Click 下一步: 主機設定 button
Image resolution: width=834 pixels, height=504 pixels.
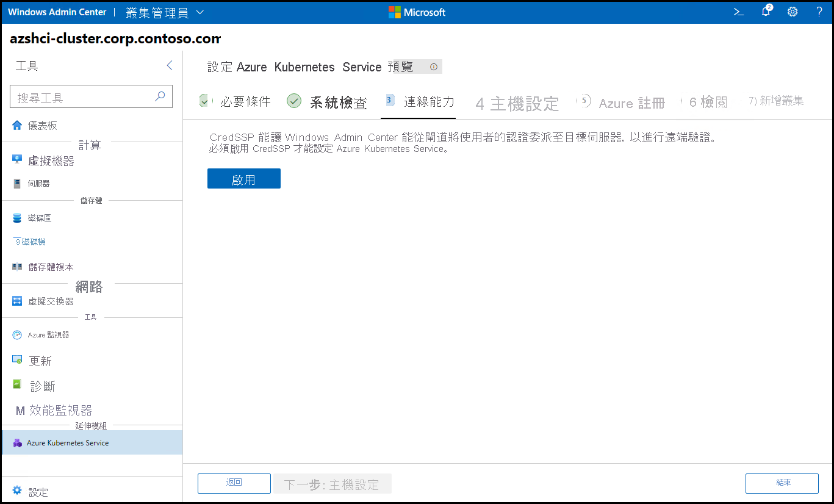[333, 484]
